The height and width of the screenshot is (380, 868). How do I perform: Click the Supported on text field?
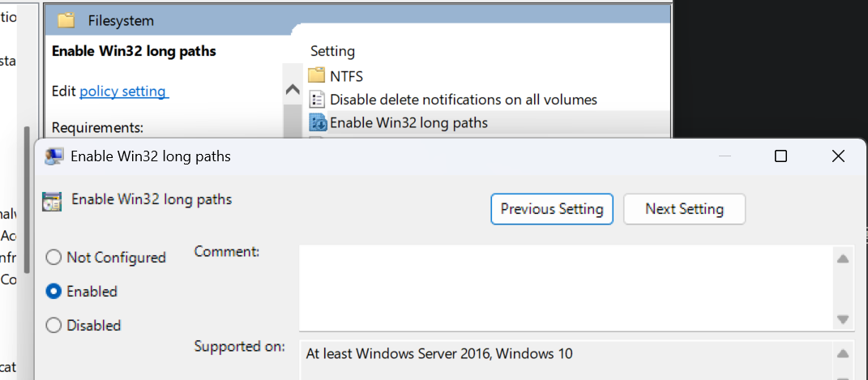tap(566, 361)
